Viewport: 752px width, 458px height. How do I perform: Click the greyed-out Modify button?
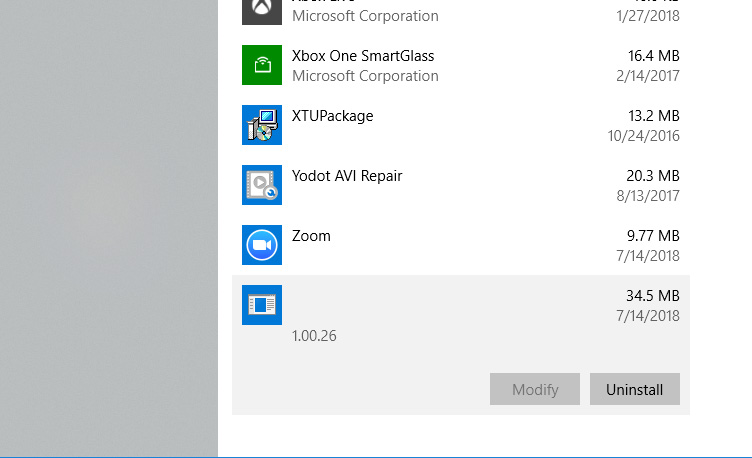tap(535, 389)
